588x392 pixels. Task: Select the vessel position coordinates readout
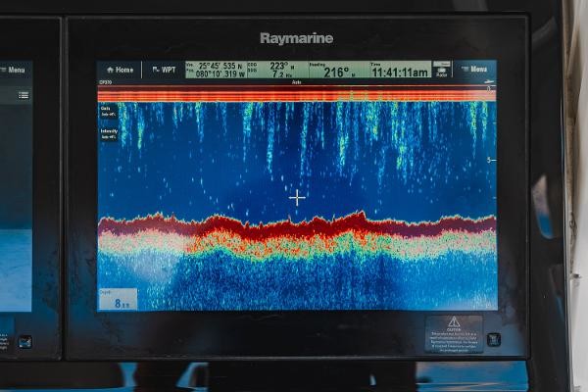pos(216,70)
